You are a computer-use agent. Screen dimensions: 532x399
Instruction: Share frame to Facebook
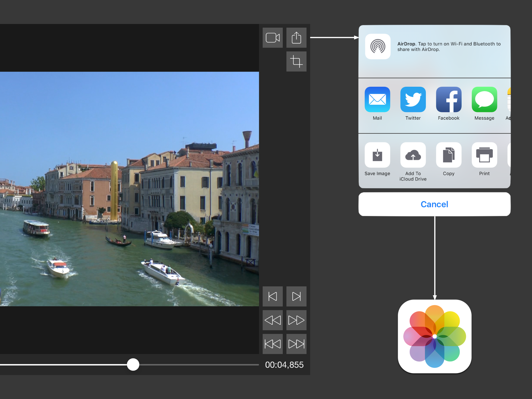tap(448, 99)
